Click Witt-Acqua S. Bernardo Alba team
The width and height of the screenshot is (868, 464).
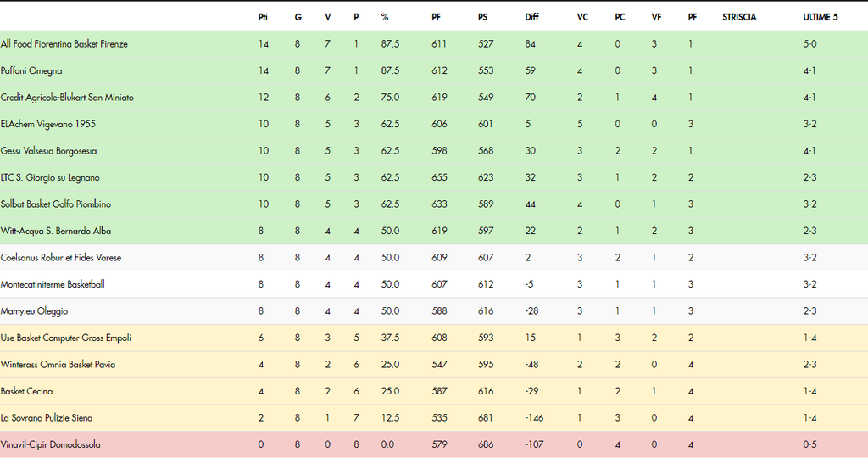[x=56, y=231]
